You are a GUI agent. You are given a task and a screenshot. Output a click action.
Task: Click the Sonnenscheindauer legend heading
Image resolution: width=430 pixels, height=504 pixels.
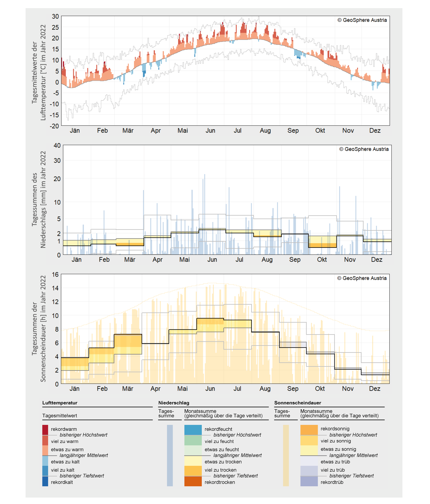point(298,403)
